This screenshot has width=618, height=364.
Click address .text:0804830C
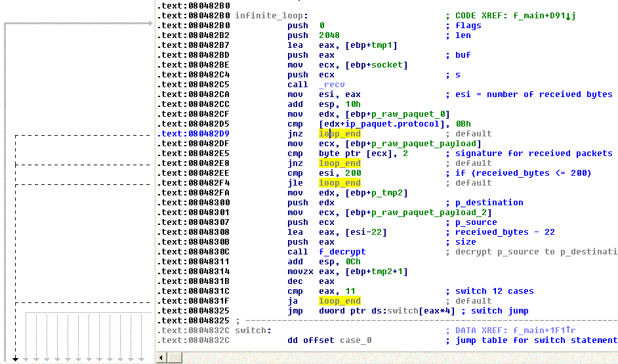click(193, 252)
